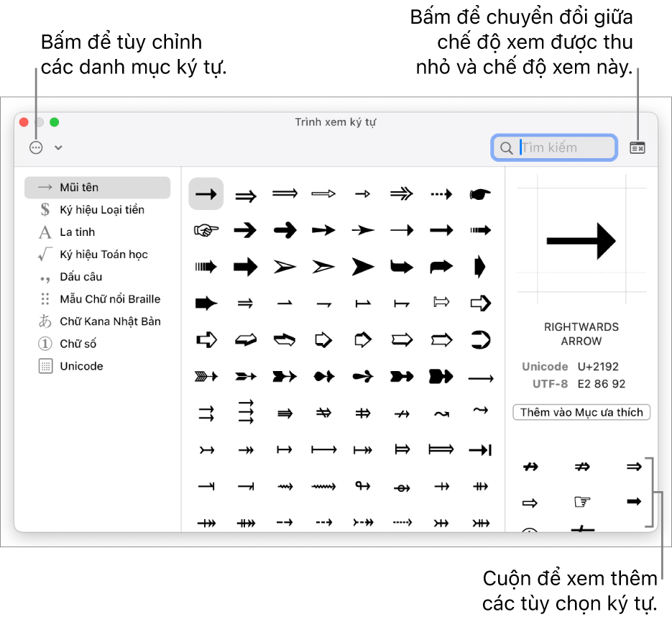Select the right-pointing pentagon, third row
The height and width of the screenshot is (622, 672).
[x=480, y=267]
